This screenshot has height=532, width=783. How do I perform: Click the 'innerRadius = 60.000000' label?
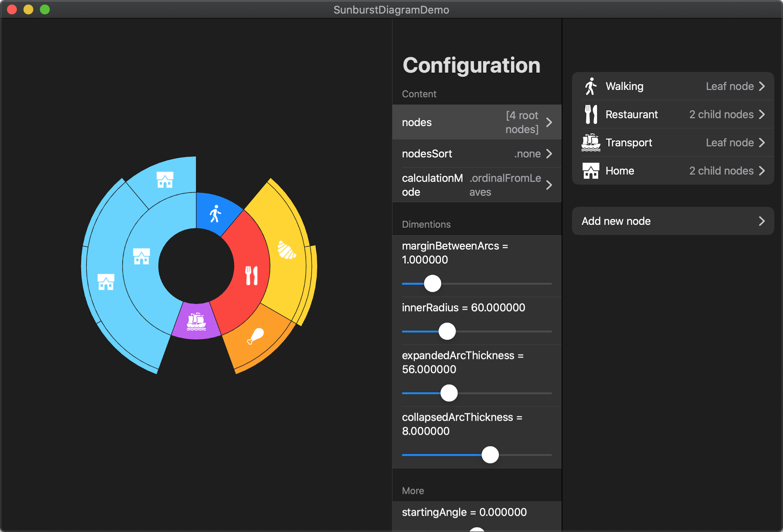point(463,308)
